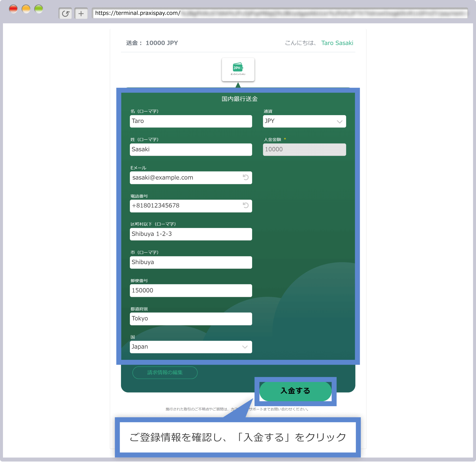The height and width of the screenshot is (464, 476).
Task: Click the deposit amount field 10000
Action: click(x=304, y=149)
